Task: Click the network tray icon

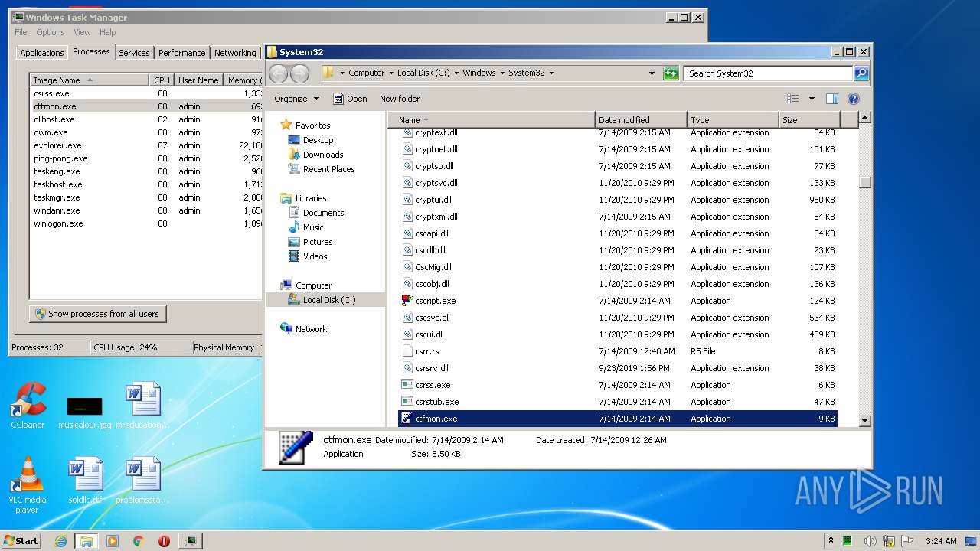Action: [x=890, y=540]
